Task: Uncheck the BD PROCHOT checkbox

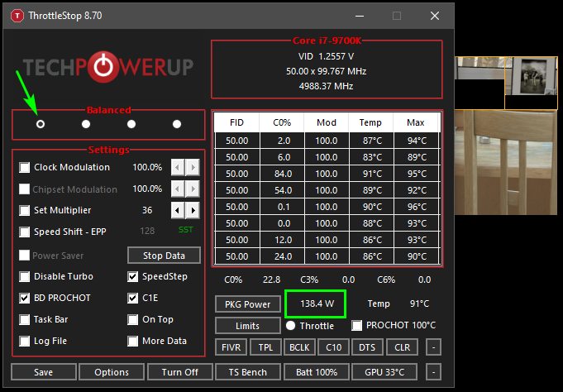Action: coord(25,298)
